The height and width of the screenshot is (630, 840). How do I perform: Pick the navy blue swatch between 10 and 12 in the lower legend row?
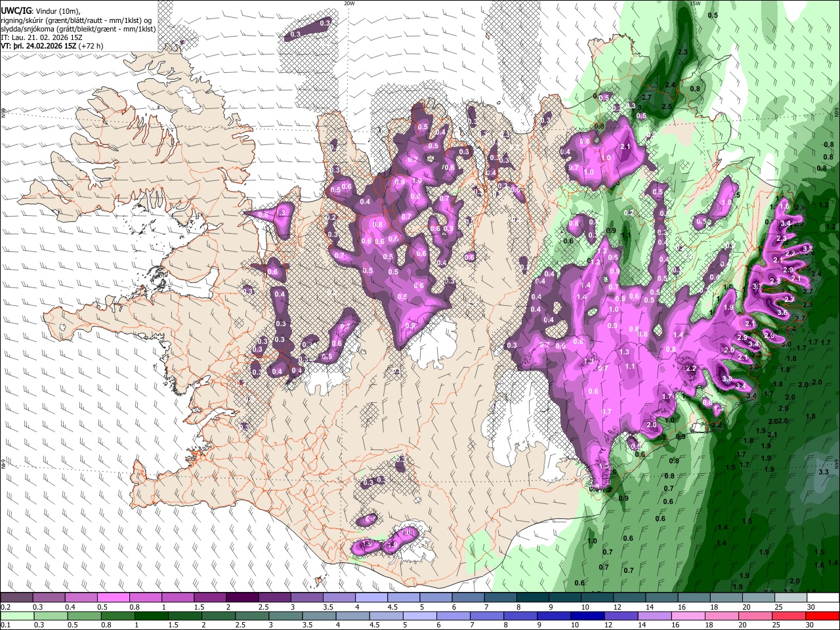589,616
